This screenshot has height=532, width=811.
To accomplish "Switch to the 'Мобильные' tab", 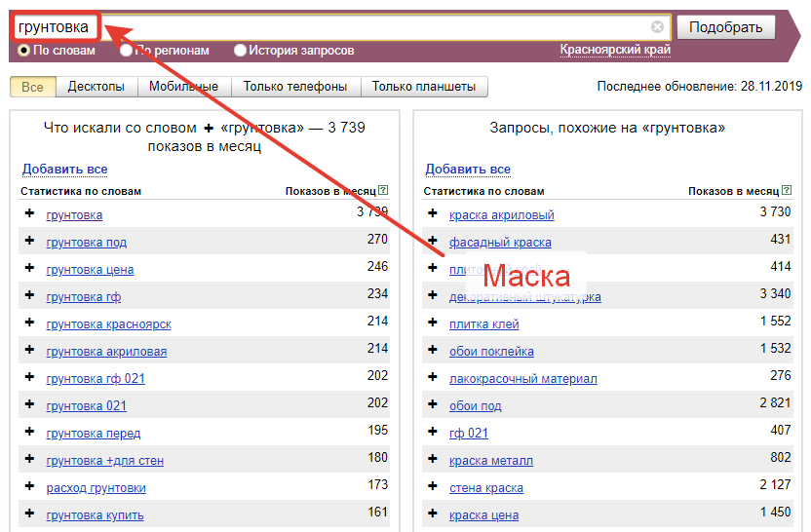I will [x=183, y=87].
